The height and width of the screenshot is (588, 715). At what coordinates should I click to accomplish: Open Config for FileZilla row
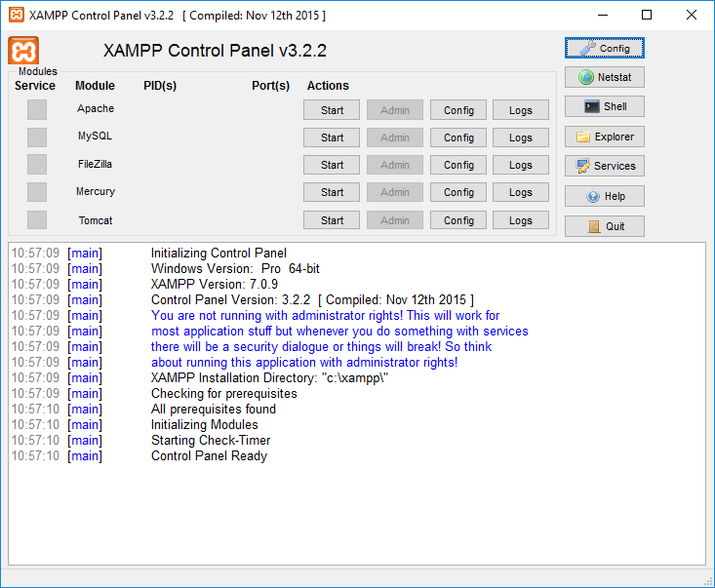[x=458, y=165]
